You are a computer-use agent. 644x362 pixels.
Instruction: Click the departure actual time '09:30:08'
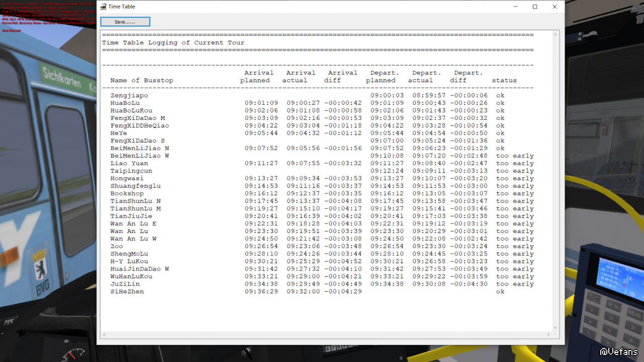pos(429,284)
